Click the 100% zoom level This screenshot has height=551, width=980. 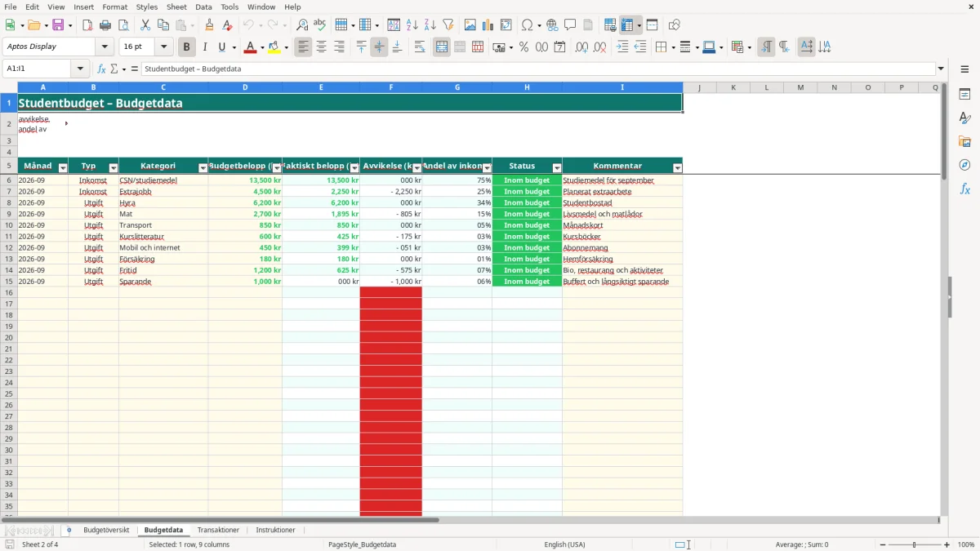(x=966, y=544)
